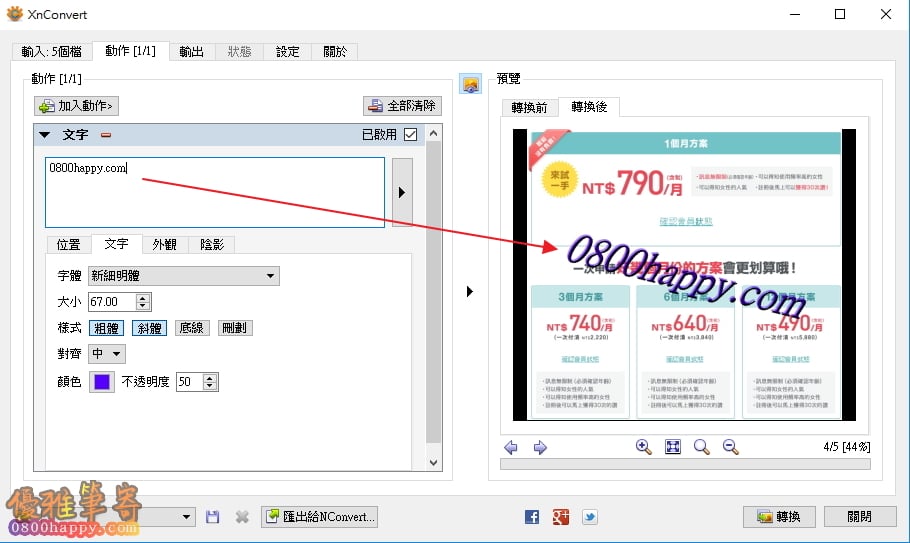Viewport: 910px width, 543px height.
Task: Open the Google Plus share icon
Action: 561,517
